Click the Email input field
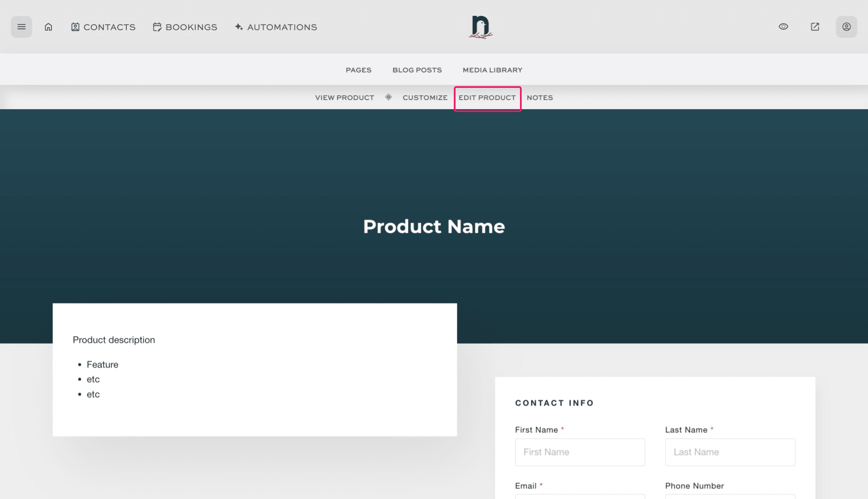The width and height of the screenshot is (868, 499). point(580,497)
